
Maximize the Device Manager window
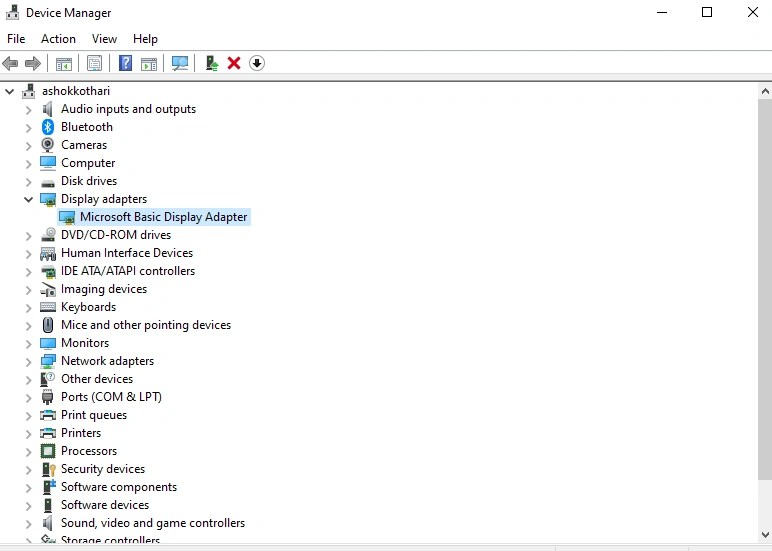pos(707,12)
